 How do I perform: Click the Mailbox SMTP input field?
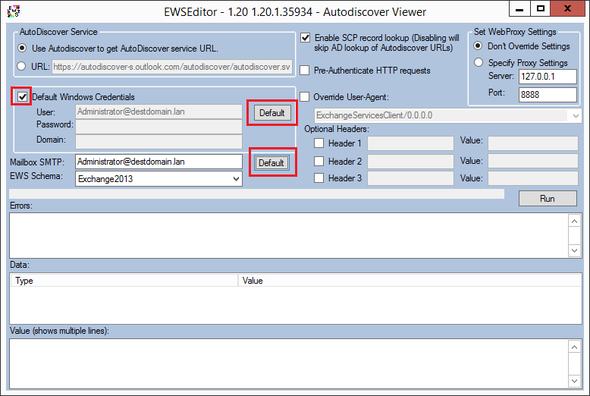tap(159, 161)
